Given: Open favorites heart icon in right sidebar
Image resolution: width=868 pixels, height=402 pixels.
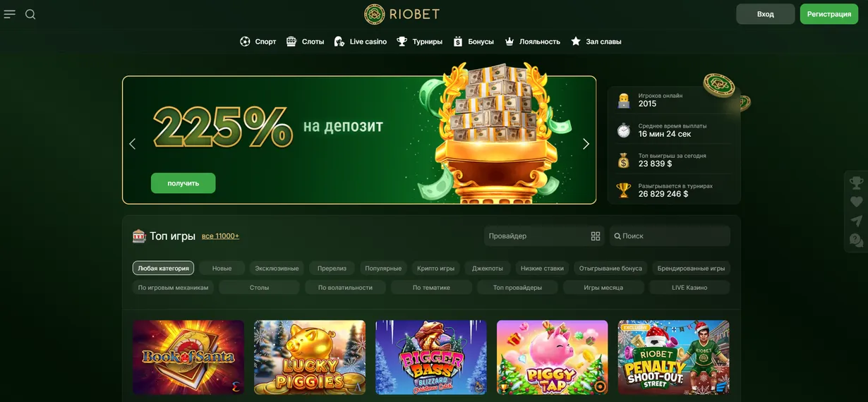Looking at the screenshot, I should [856, 202].
